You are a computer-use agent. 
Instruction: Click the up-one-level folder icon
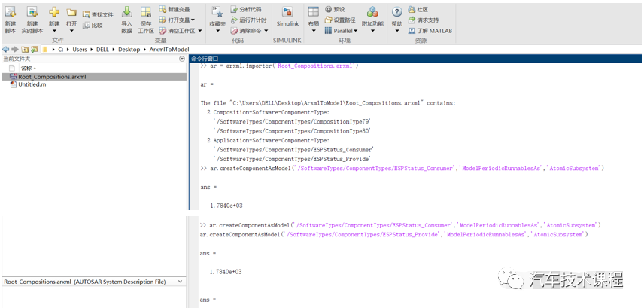coord(25,50)
